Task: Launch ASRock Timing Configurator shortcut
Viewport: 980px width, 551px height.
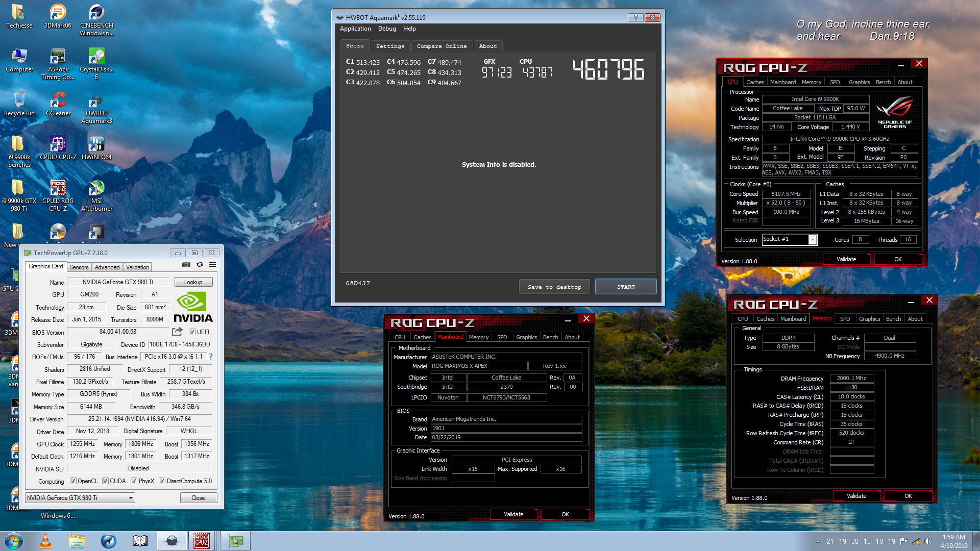Action: pyautogui.click(x=58, y=64)
